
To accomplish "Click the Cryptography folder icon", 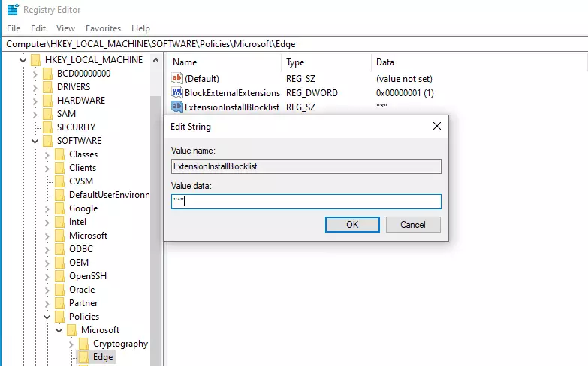I will [83, 343].
